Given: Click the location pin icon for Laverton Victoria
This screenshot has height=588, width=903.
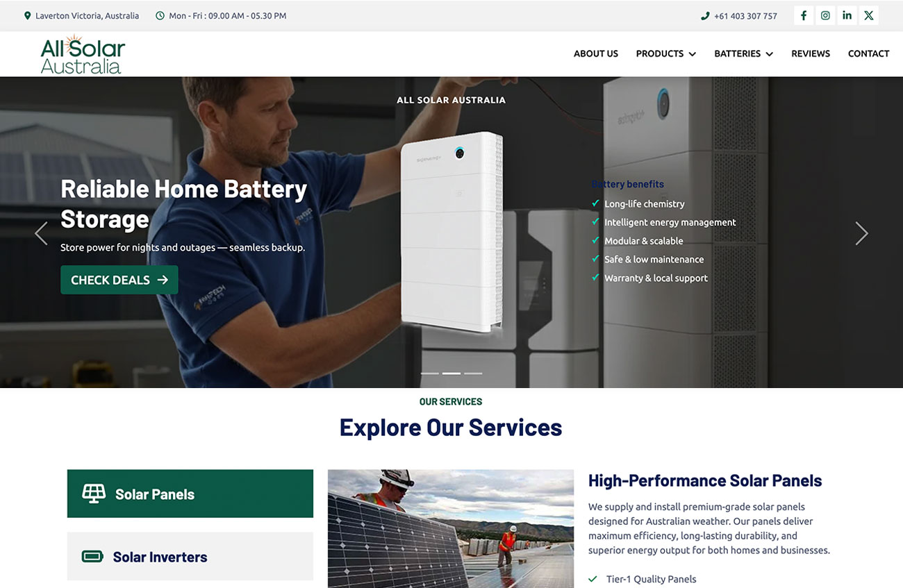Looking at the screenshot, I should (x=28, y=15).
